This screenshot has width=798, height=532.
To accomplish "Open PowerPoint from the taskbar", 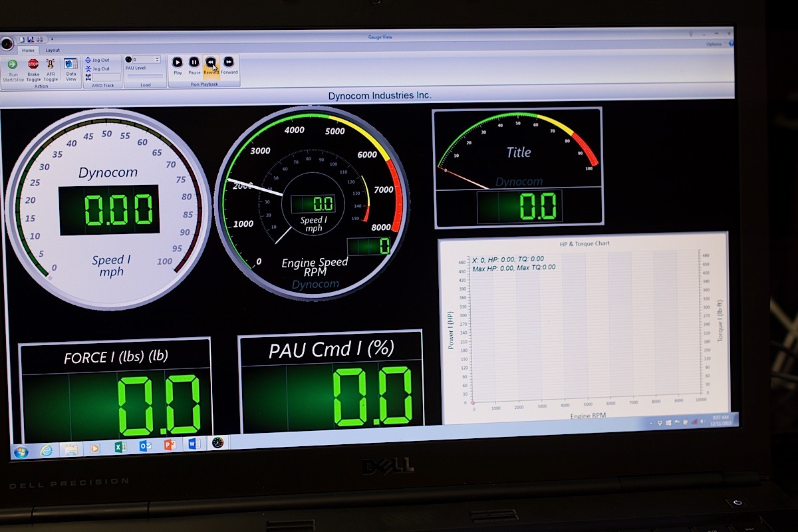I will tap(169, 444).
